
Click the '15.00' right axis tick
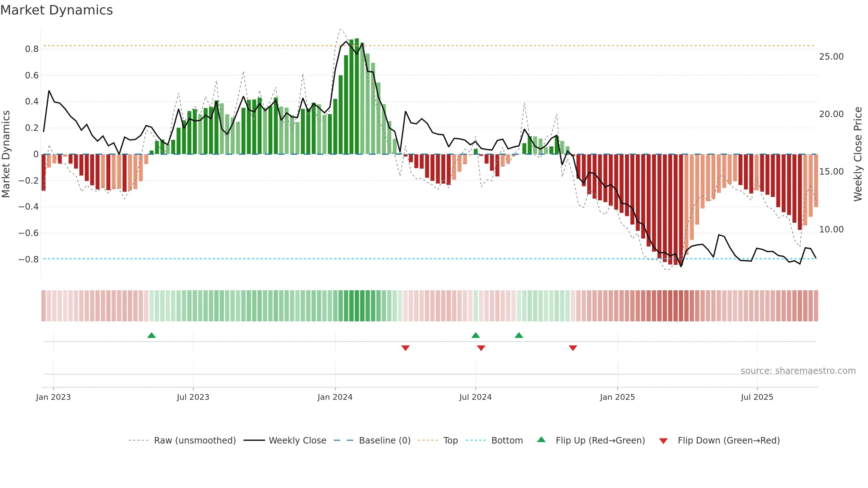[831, 172]
